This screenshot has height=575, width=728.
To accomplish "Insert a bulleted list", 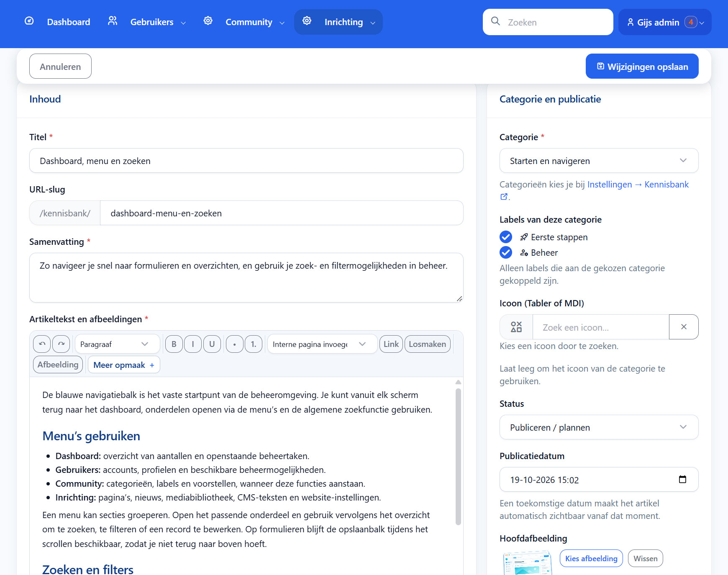I will click(235, 344).
